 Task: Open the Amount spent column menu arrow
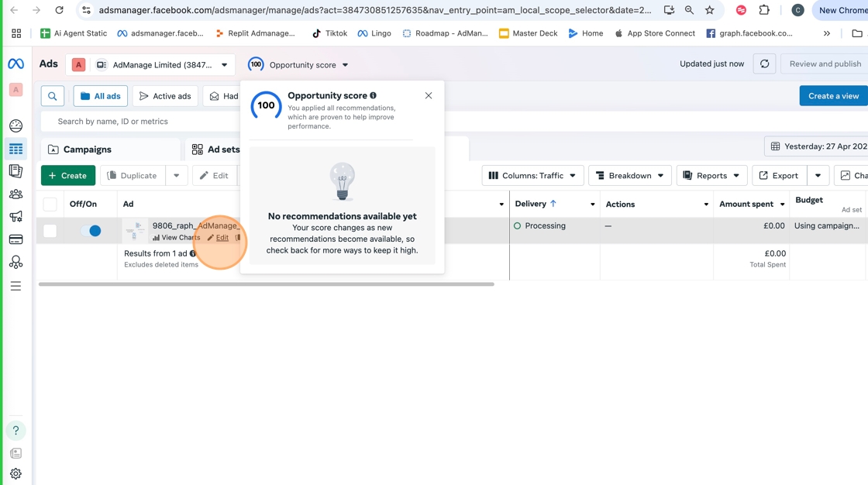click(x=782, y=205)
